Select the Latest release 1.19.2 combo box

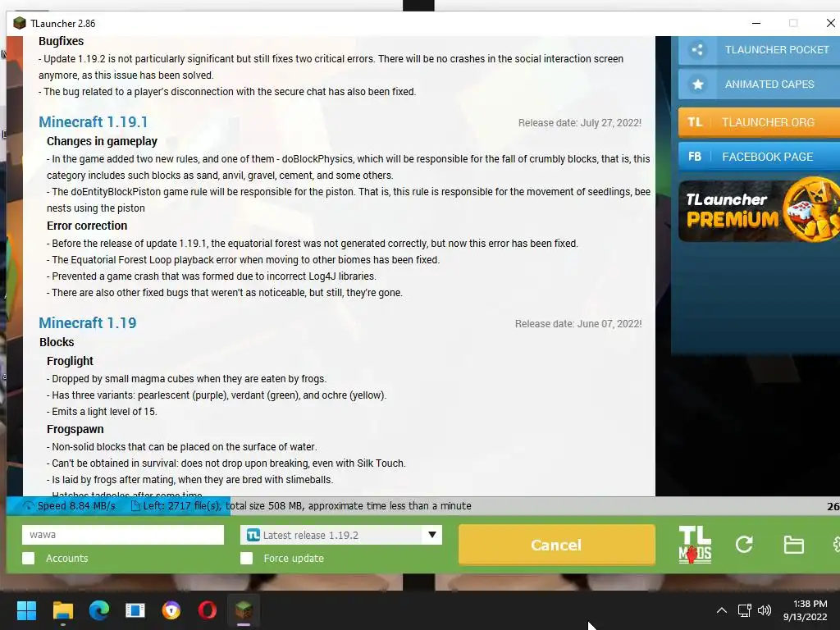(340, 535)
